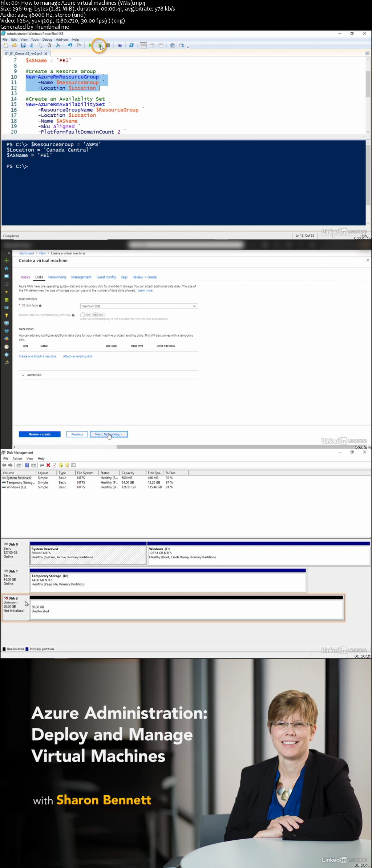Click Create a resource plus icon in Azure sidebar
This screenshot has width=372, height=868.
[x=6, y=261]
